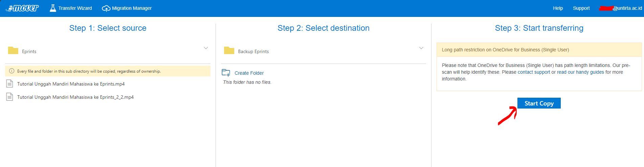Click the Migration Manager cloud icon

coord(106,8)
